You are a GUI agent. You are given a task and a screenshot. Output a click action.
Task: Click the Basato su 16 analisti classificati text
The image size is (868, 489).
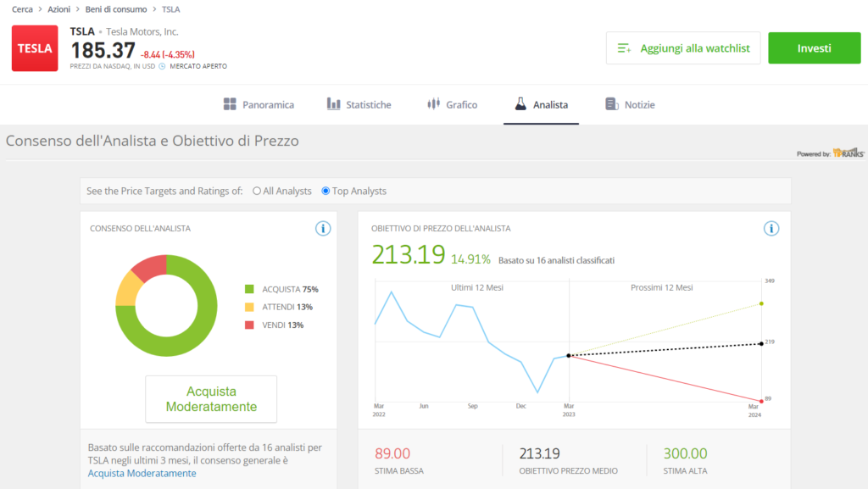click(556, 260)
